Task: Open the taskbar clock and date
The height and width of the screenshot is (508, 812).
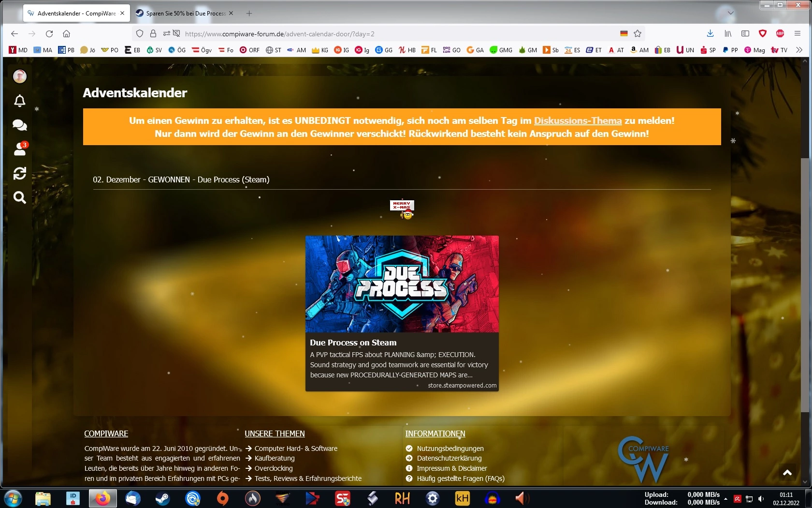Action: coord(786,499)
